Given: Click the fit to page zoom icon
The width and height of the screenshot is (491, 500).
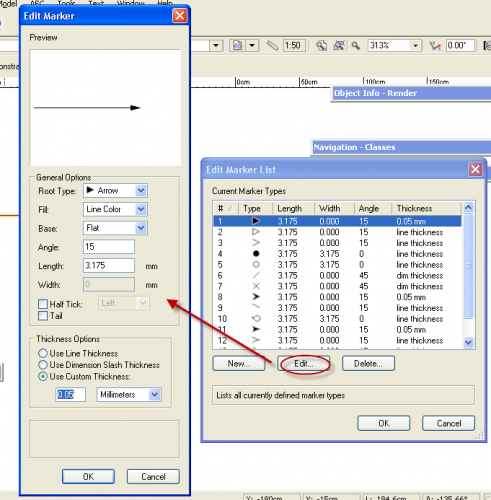Looking at the screenshot, I should coord(321,45).
